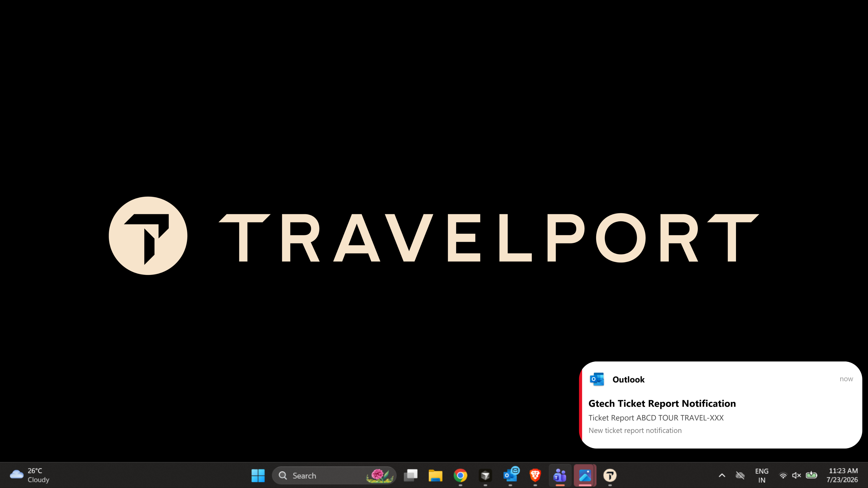This screenshot has height=488, width=868.
Task: Click the "Ticket Report ABCD TOUR TRAVEL-XXX" line
Action: tap(656, 418)
